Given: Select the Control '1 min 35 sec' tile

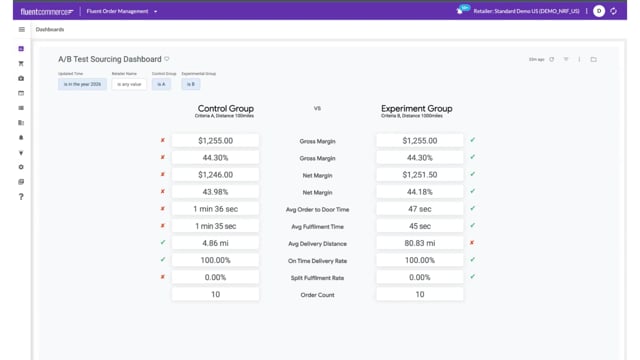Looking at the screenshot, I should (215, 226).
